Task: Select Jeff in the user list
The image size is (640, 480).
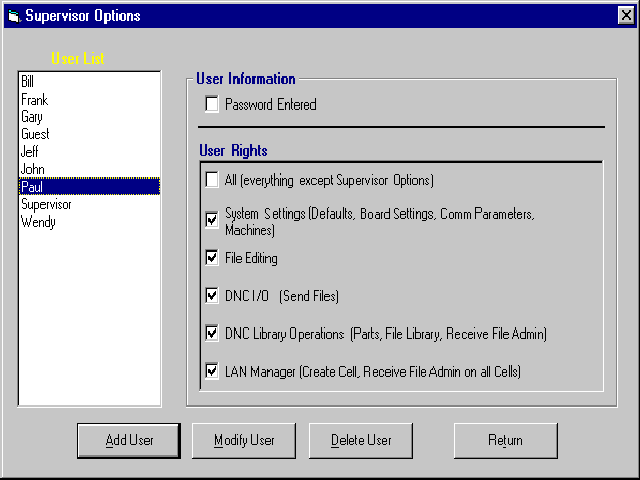Action: point(89,152)
